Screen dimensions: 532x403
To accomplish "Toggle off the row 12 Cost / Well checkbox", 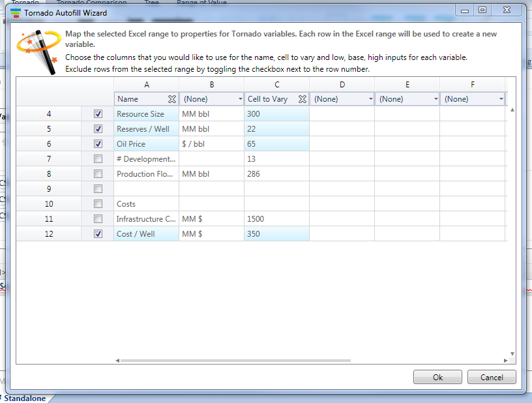I will 98,234.
